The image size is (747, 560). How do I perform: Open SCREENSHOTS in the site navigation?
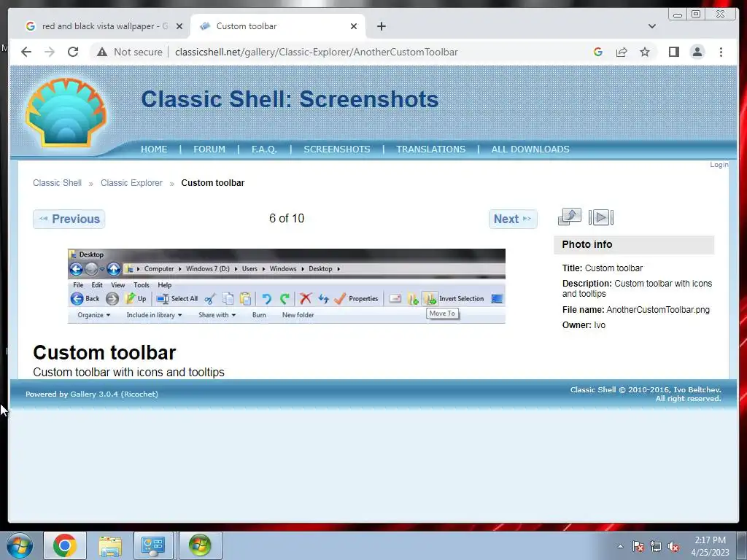coord(337,149)
